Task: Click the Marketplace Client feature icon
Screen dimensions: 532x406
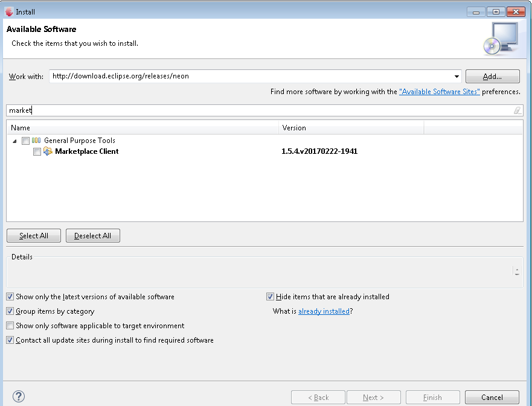Action: pos(48,151)
